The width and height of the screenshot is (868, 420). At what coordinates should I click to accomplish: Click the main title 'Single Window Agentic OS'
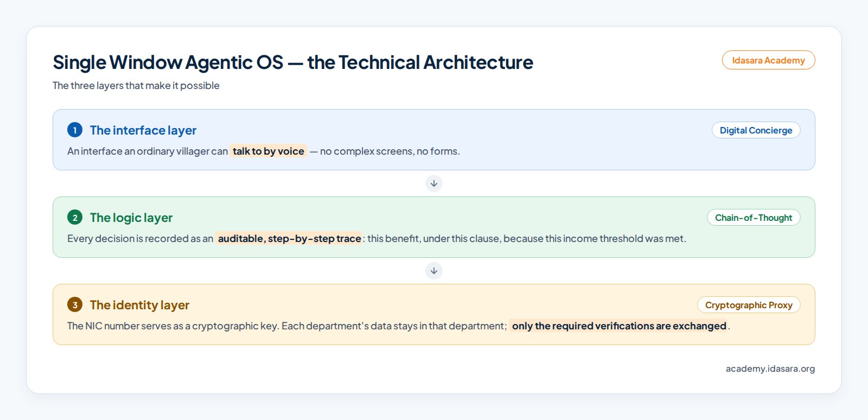coord(168,62)
